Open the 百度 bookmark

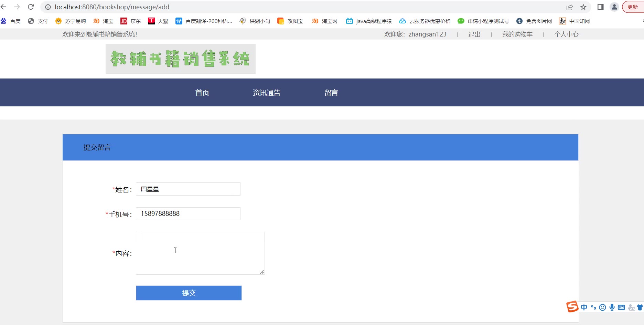pos(11,21)
